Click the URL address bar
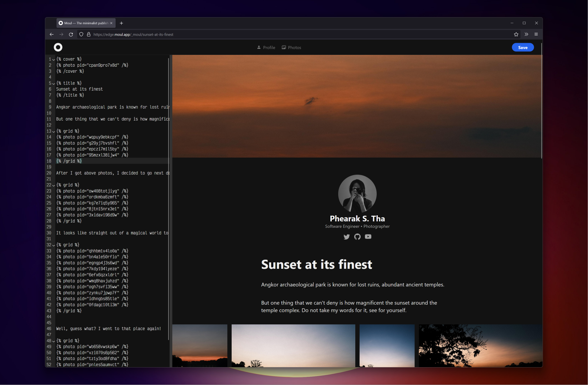This screenshot has width=588, height=385. pos(299,35)
